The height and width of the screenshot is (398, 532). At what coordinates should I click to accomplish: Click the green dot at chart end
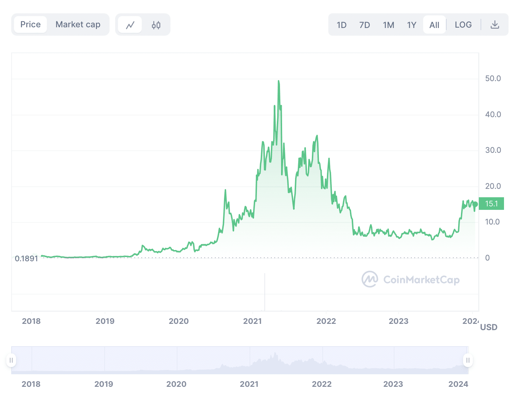(x=475, y=204)
